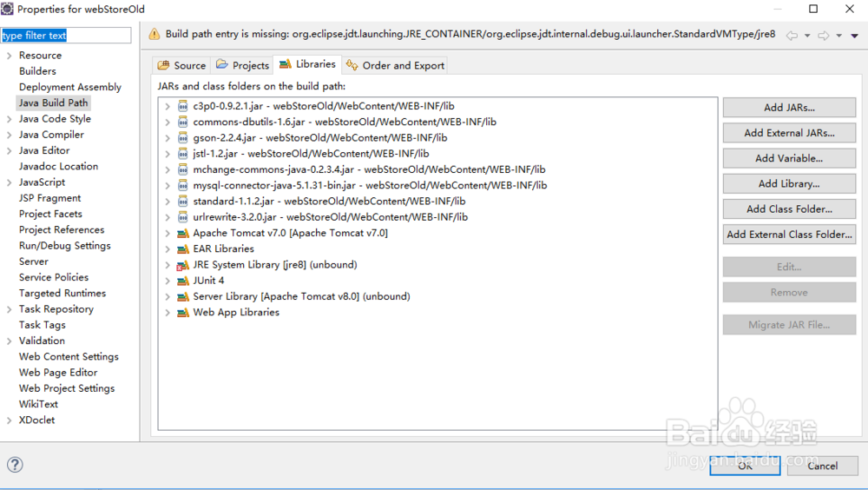Select the WikiText properties page

pos(38,404)
